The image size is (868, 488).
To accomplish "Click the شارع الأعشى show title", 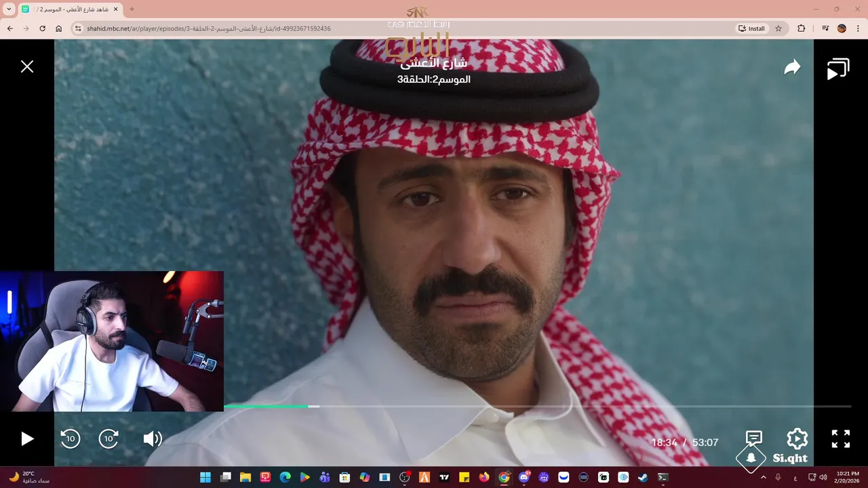I will tap(434, 64).
